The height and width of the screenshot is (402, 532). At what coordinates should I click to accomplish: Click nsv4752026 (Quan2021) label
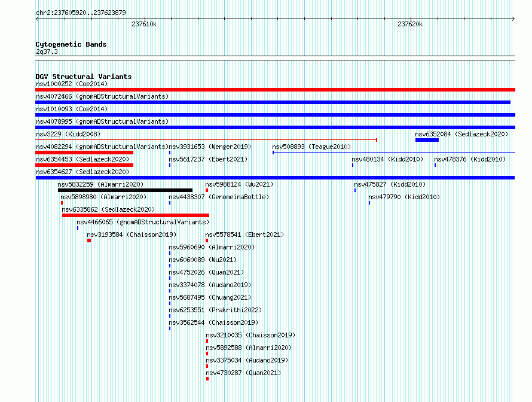pos(206,272)
